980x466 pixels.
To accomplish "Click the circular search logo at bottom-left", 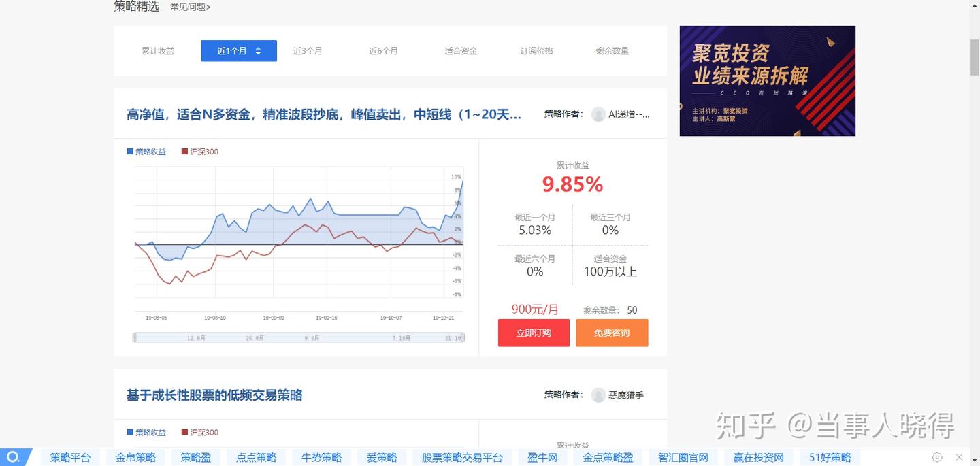I will pos(14,456).
